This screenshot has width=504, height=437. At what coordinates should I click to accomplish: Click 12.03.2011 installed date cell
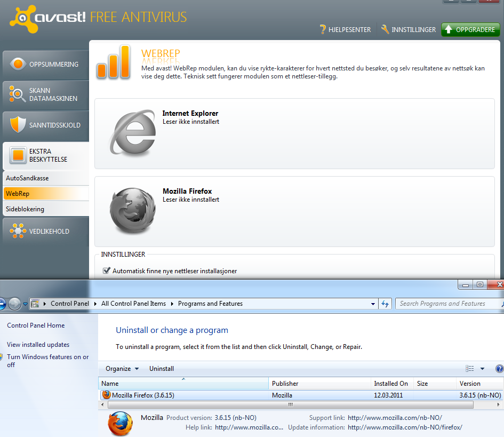(388, 395)
